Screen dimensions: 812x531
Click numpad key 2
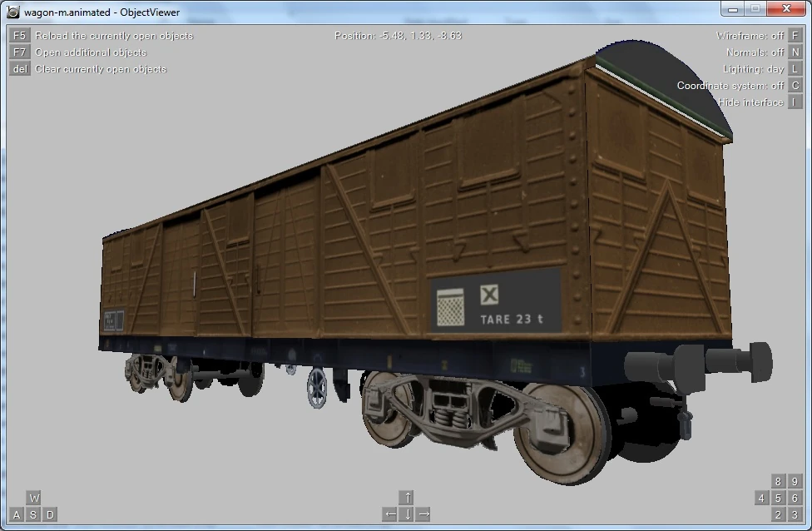pos(777,514)
